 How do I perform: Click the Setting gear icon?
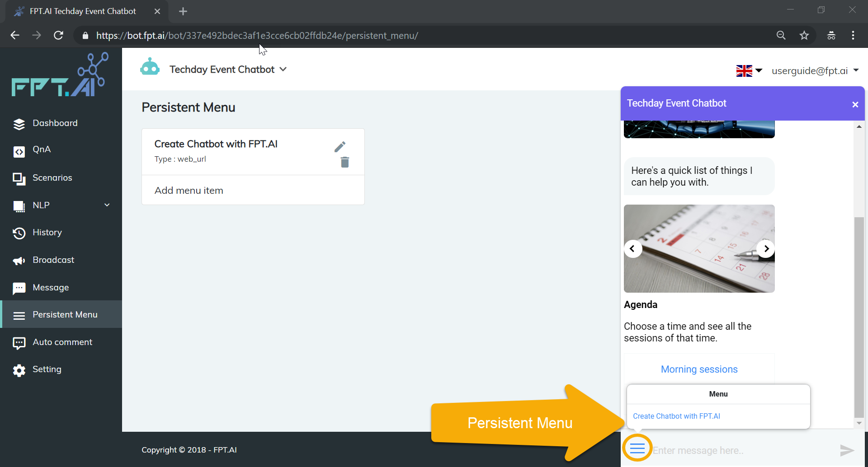pyautogui.click(x=19, y=370)
